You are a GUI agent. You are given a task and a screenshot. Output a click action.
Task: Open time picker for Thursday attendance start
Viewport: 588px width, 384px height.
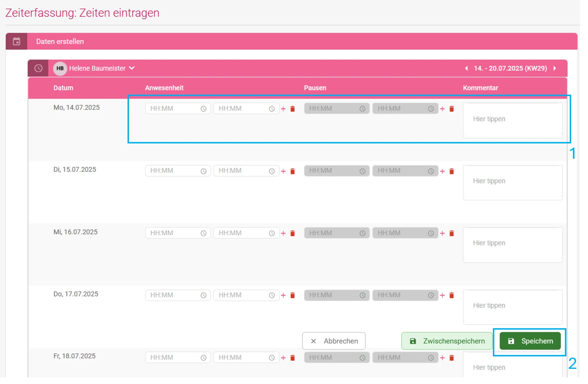click(x=203, y=295)
